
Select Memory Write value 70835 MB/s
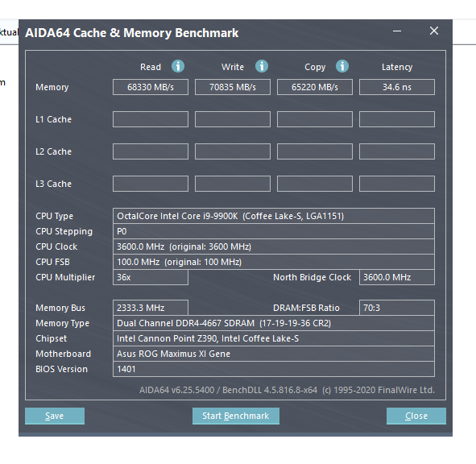(x=233, y=87)
